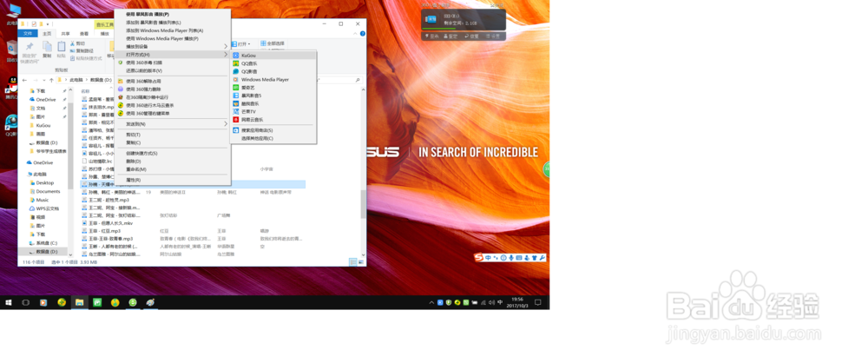The image size is (868, 363).
Task: Choose 使用 Windows Media Player 播放(P)
Action: coord(172,39)
